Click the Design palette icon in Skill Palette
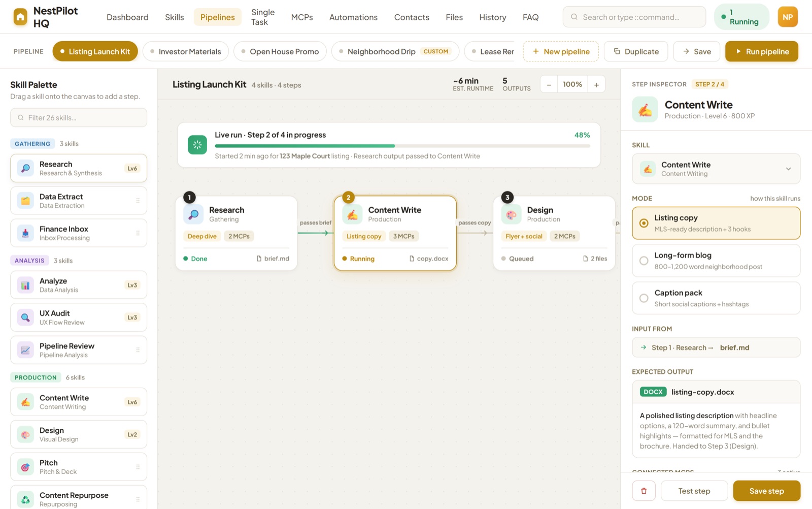 click(x=25, y=434)
